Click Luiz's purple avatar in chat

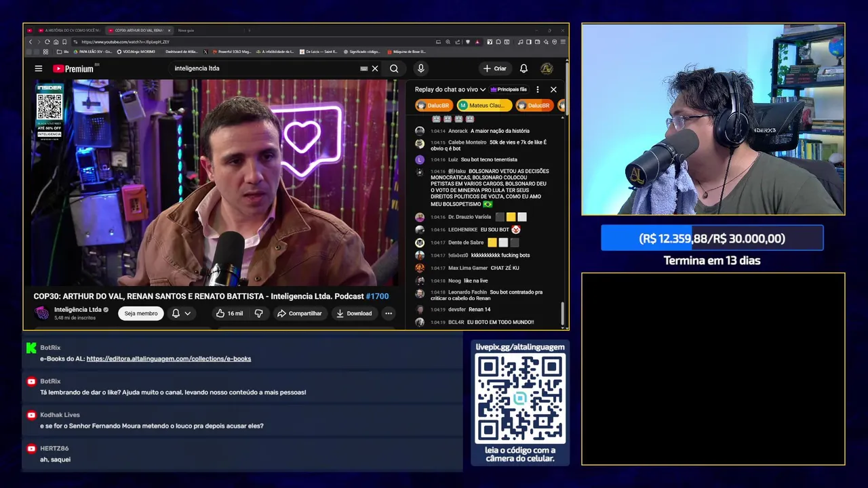420,159
